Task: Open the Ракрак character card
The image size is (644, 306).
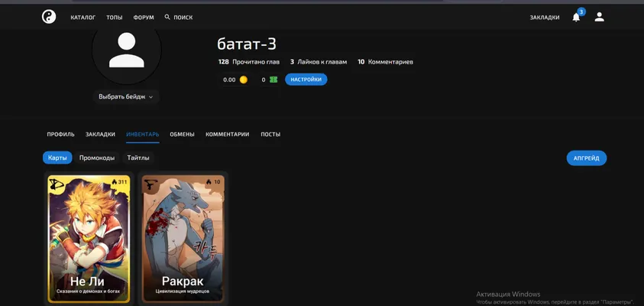Action: coord(183,239)
